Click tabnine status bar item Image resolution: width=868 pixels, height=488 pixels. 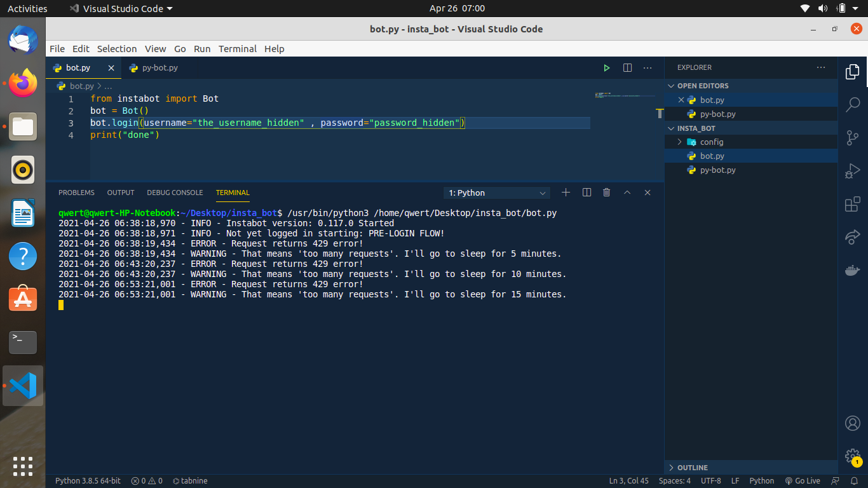[x=190, y=481]
